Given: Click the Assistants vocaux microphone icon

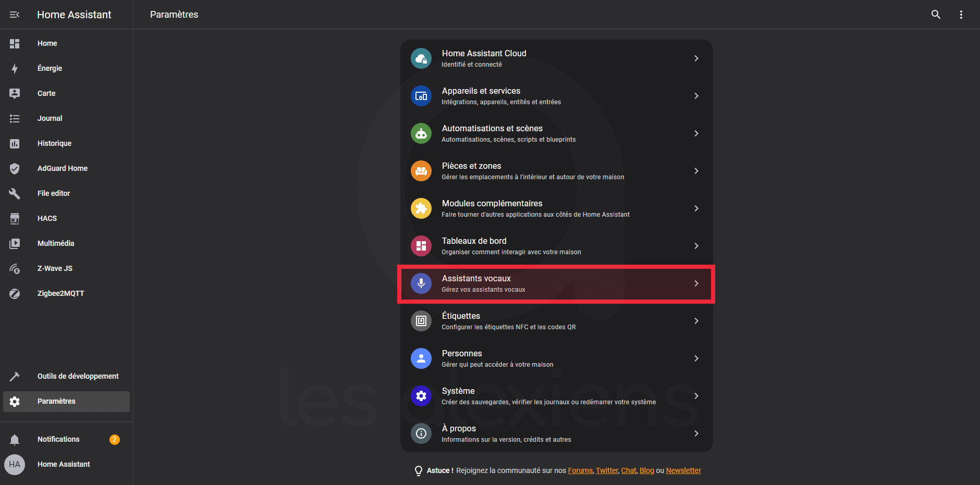Looking at the screenshot, I should [421, 283].
